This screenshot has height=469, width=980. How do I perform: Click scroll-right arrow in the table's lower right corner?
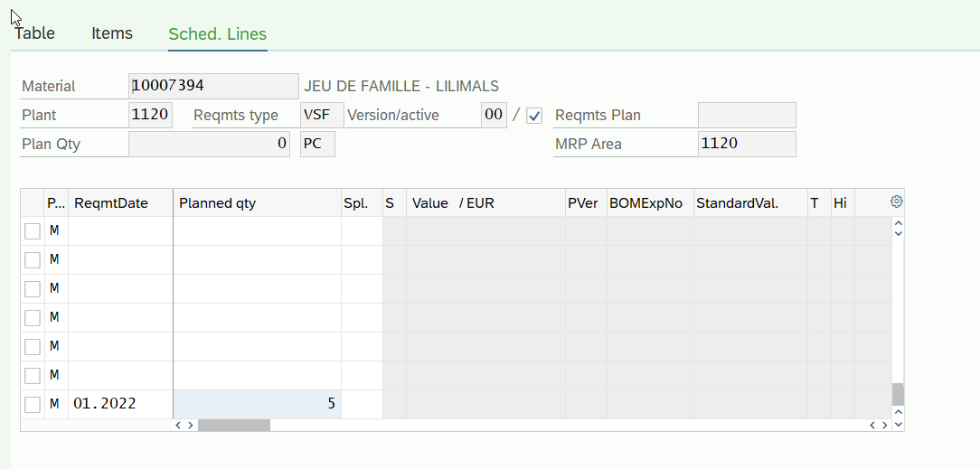coord(884,426)
